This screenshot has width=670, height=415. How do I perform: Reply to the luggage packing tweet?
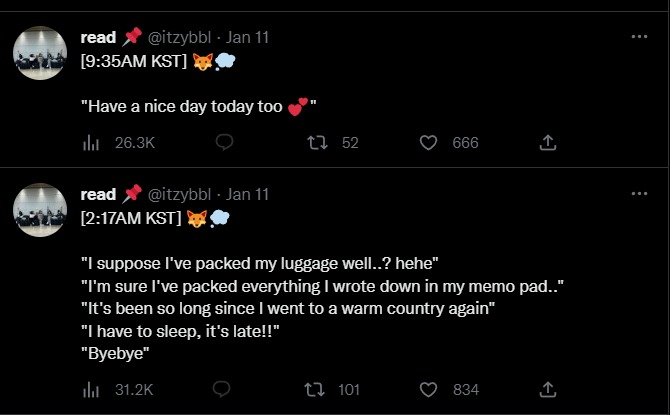coord(222,389)
